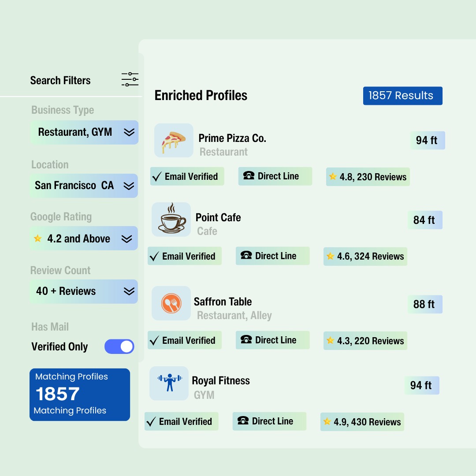The image size is (476, 476).
Task: Click the fork and spoon icon for Saffron Table
Action: click(171, 303)
